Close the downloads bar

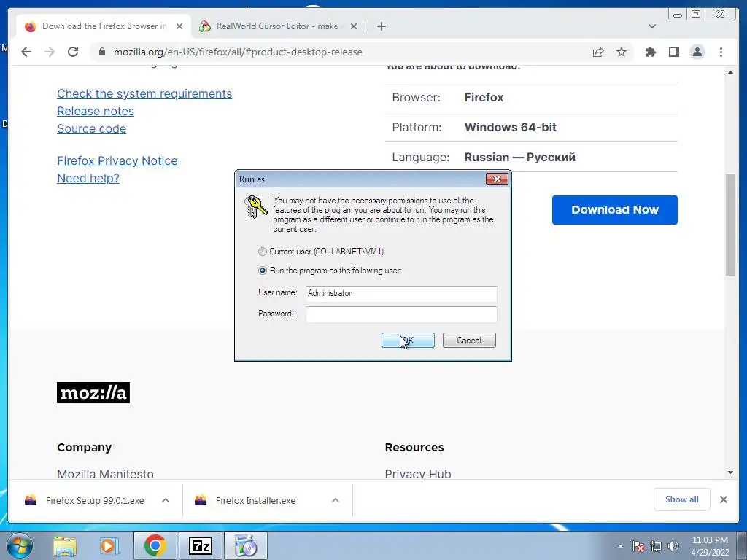click(x=723, y=499)
